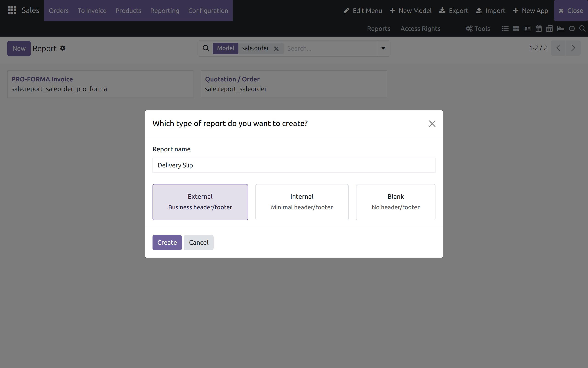Open the Orders menu
Viewport: 588px width, 368px height.
click(59, 11)
